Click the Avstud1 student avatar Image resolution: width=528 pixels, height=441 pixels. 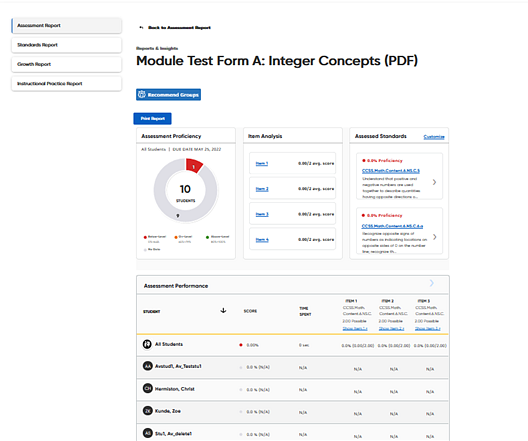[147, 366]
